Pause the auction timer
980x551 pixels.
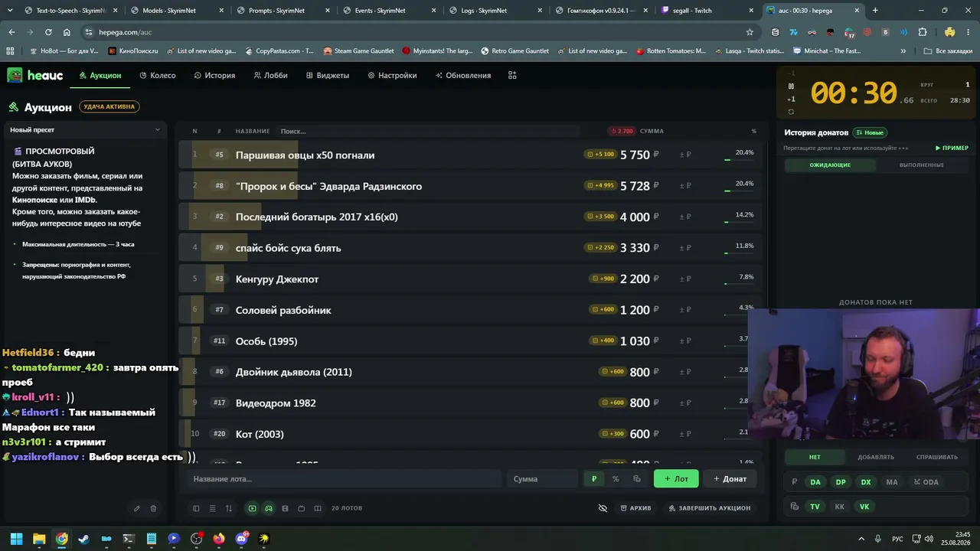791,86
